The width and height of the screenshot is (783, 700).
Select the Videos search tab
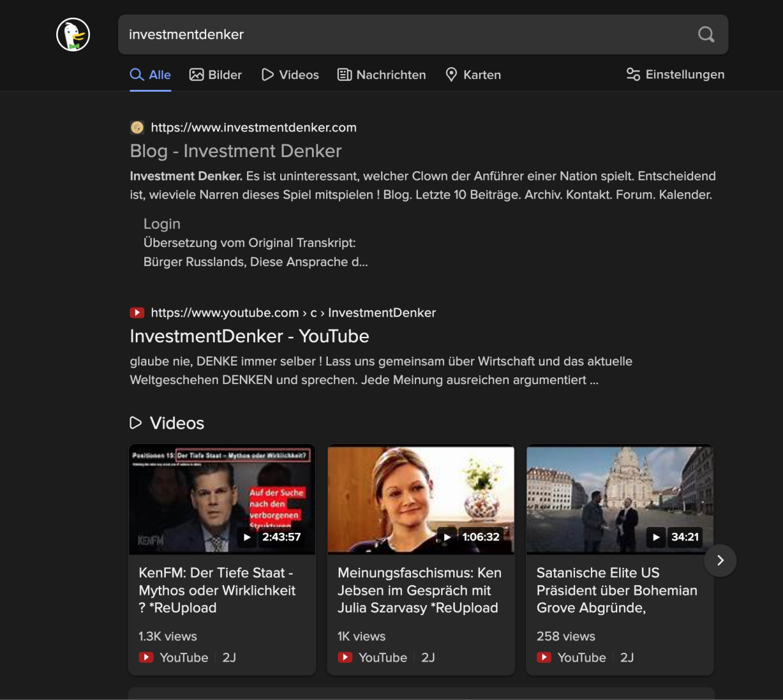coord(290,75)
